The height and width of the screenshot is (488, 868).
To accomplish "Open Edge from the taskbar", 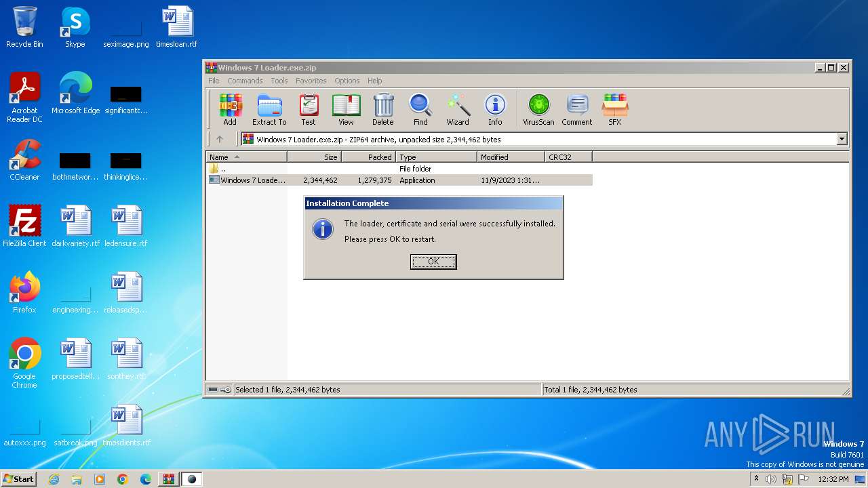I will [146, 479].
